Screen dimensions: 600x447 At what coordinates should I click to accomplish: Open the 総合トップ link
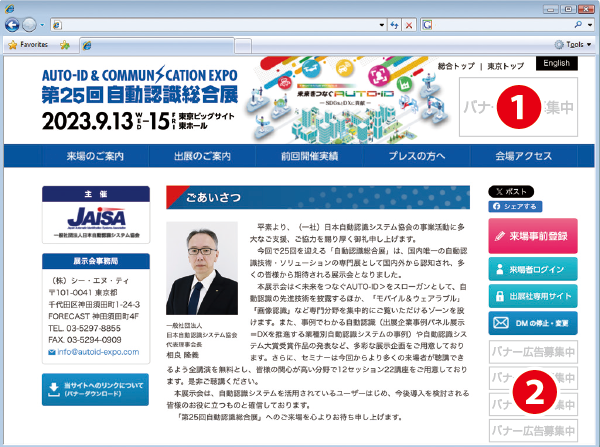click(x=456, y=66)
